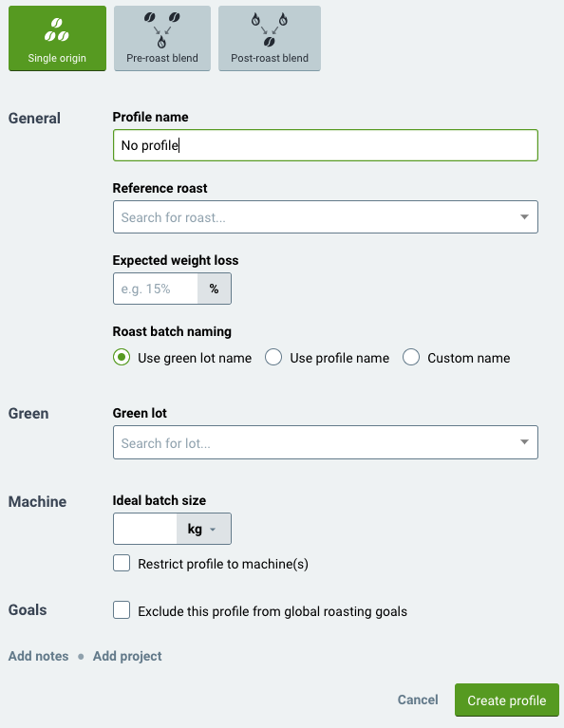Choose the Pre-roast blend icon tile
The image size is (564, 728).
162,38
